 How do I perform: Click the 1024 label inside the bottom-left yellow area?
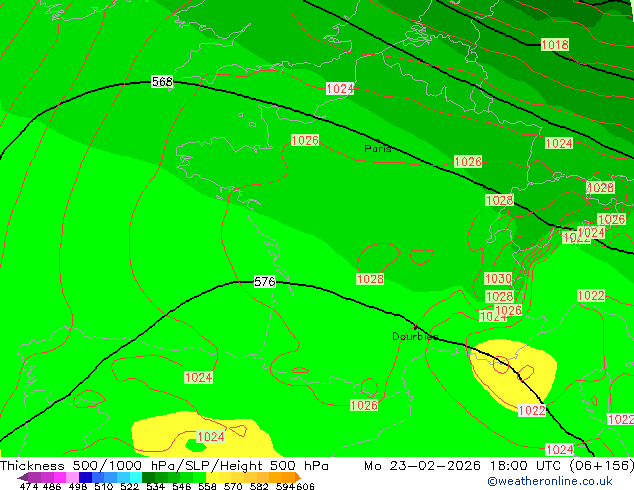pos(210,437)
